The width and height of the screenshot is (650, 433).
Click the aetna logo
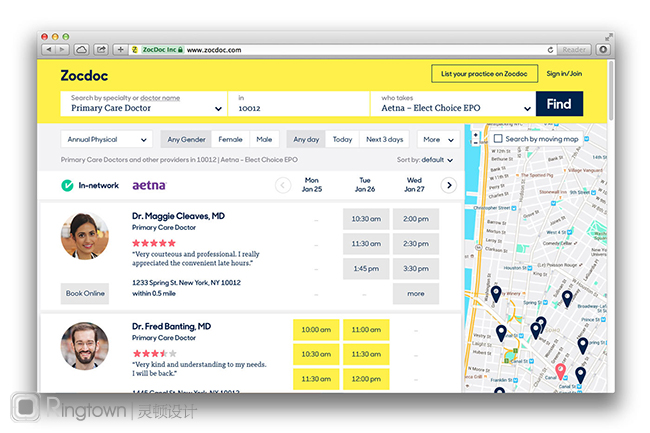(x=149, y=185)
